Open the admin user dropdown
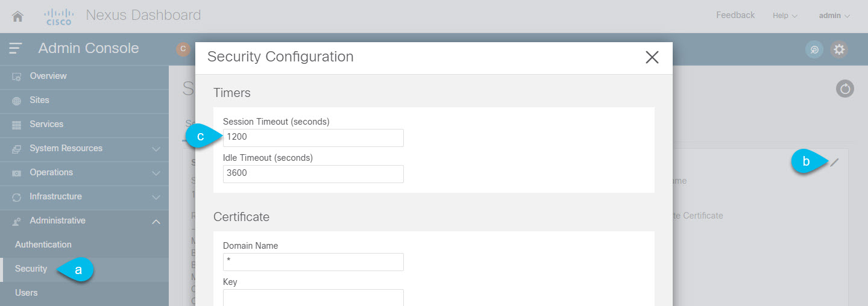This screenshot has height=306, width=868. tap(834, 16)
